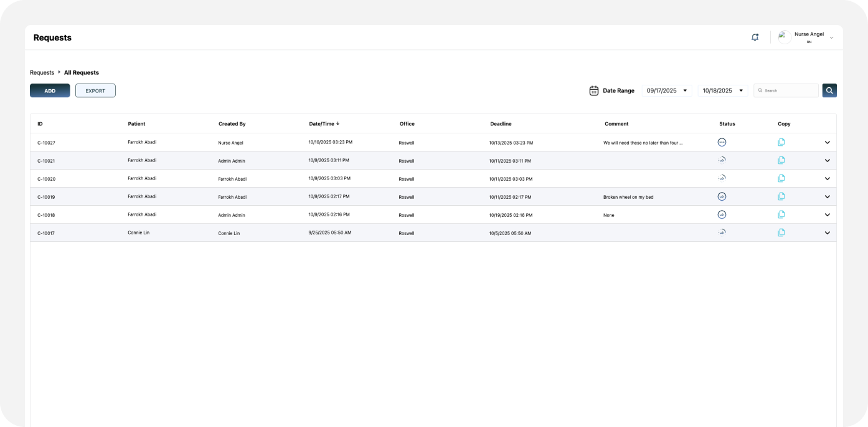The width and height of the screenshot is (868, 427).
Task: Click the search magnifier button
Action: 829,90
